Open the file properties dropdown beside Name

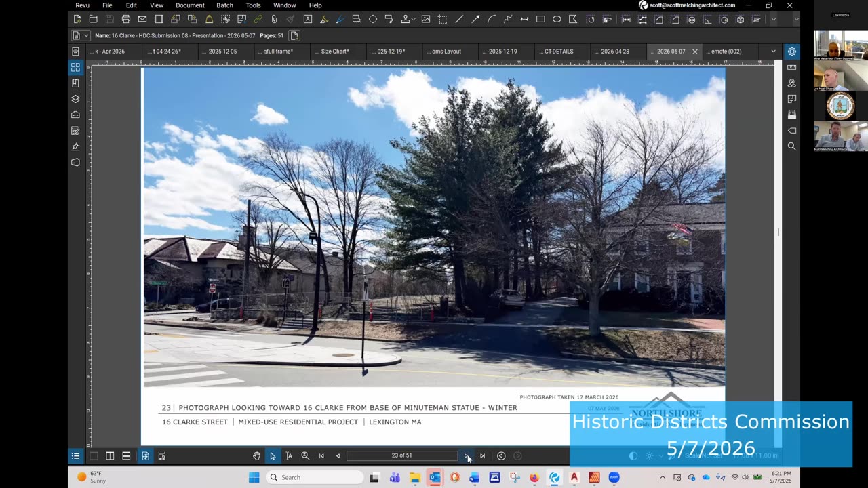click(86, 35)
